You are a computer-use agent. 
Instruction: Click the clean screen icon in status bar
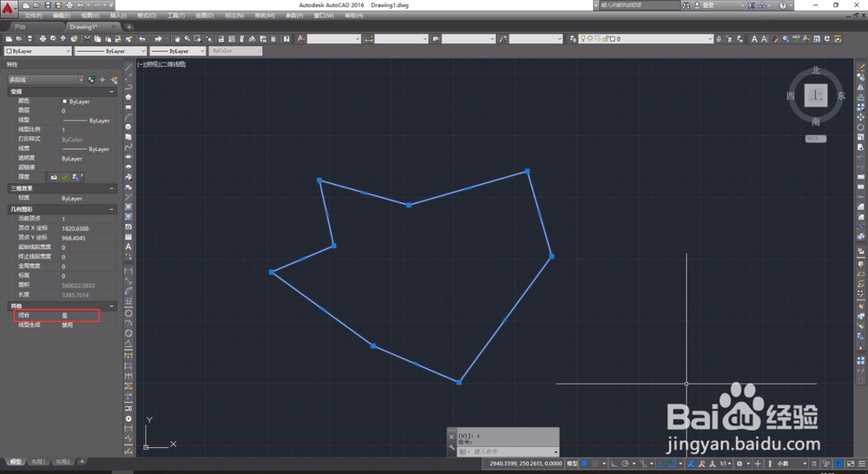(851, 464)
